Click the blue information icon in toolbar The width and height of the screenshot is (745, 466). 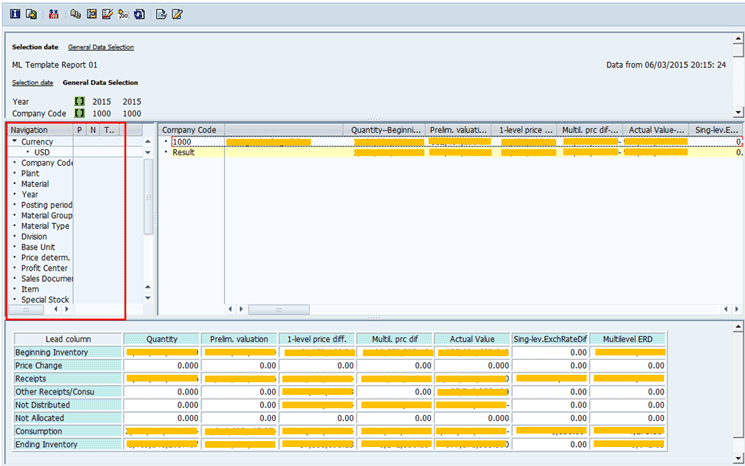tap(15, 14)
